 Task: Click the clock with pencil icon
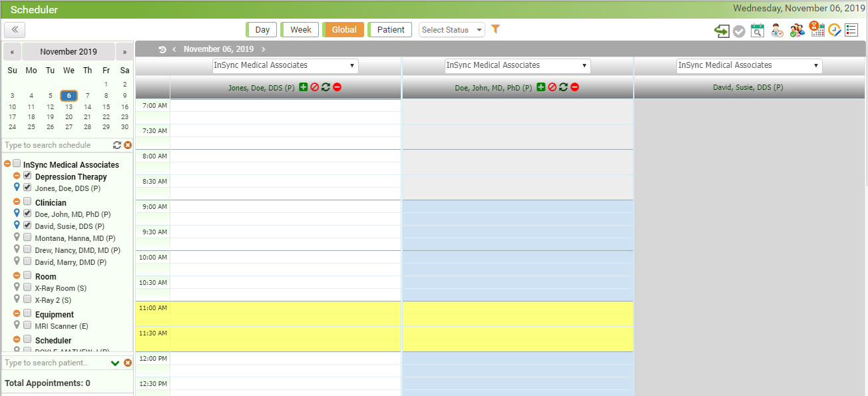pos(834,30)
